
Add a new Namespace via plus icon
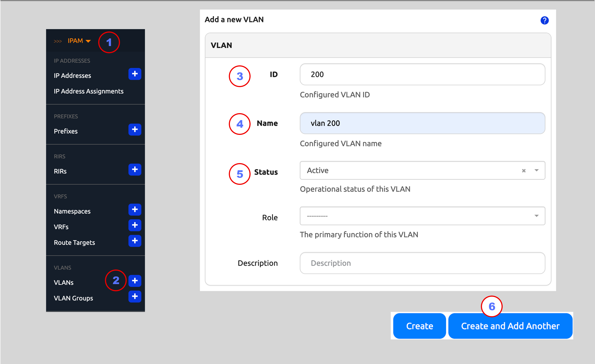coord(135,210)
